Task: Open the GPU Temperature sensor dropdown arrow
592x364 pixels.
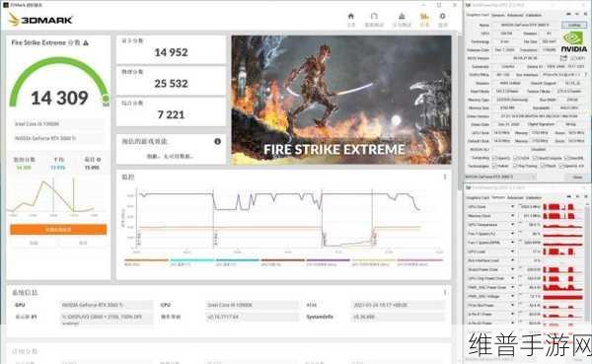Action: [x=513, y=225]
